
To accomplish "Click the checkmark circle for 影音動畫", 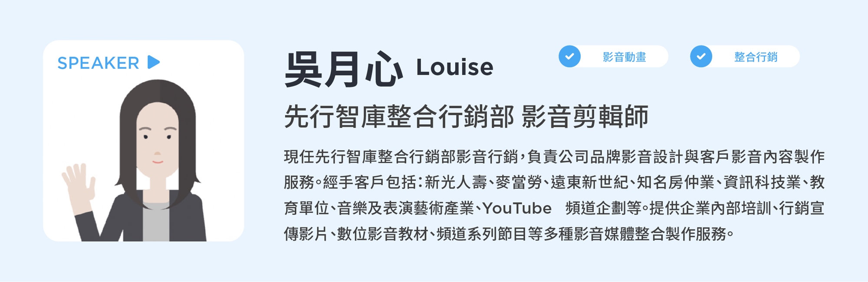I will pos(569,56).
